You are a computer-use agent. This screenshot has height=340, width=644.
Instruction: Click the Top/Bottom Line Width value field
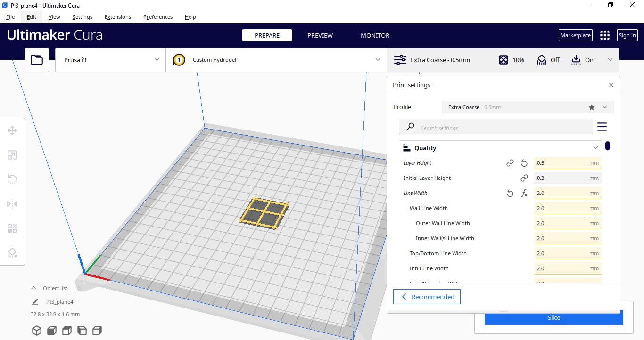568,253
